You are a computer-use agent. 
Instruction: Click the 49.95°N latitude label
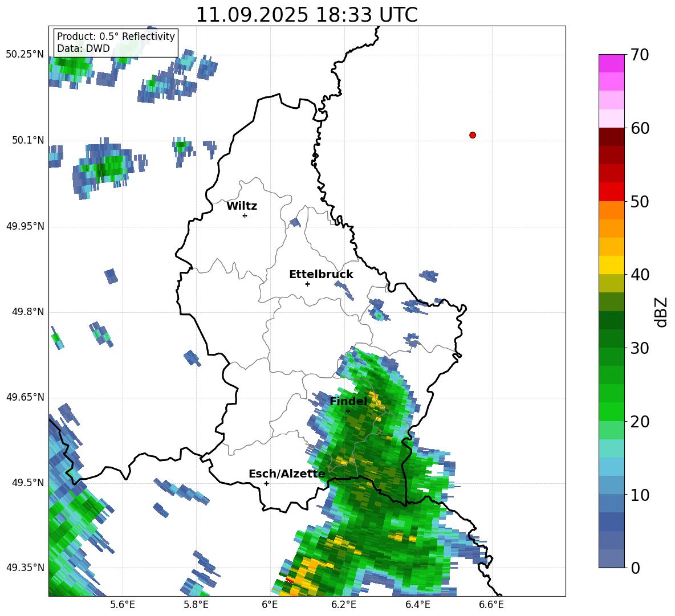[x=25, y=226]
